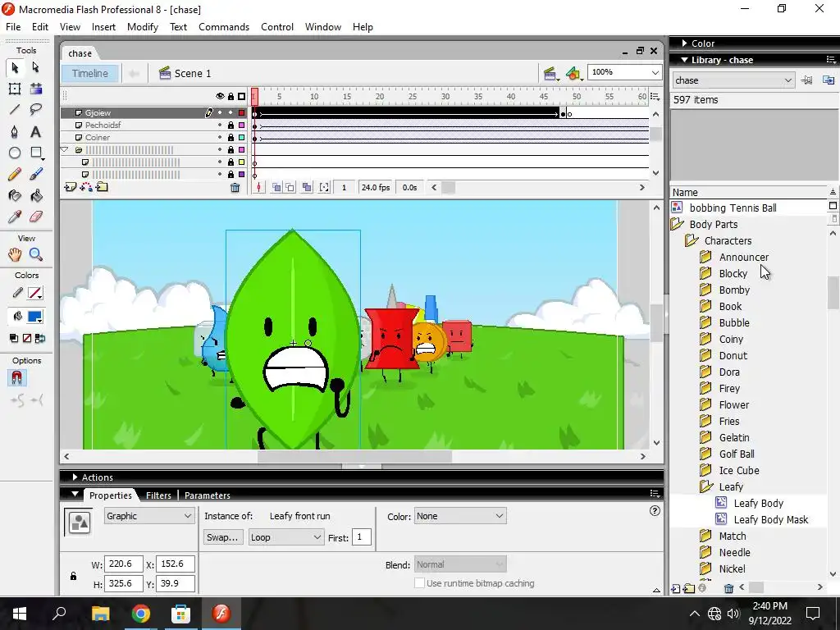840x630 pixels.
Task: Select the Zoom magnifier tool
Action: pyautogui.click(x=36, y=255)
